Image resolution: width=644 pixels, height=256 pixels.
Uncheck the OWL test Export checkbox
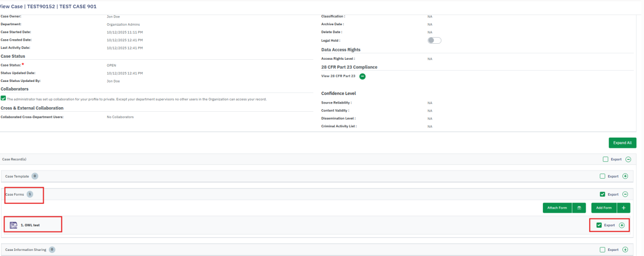[599, 225]
